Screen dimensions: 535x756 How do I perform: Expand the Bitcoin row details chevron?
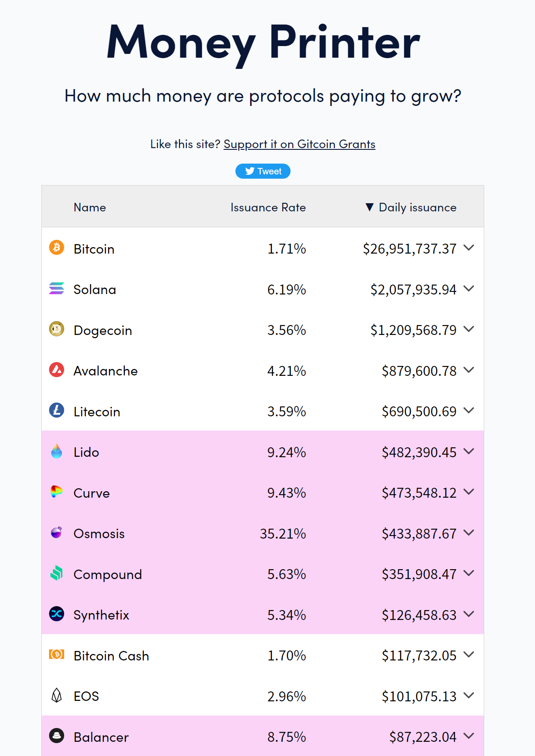[x=469, y=248]
